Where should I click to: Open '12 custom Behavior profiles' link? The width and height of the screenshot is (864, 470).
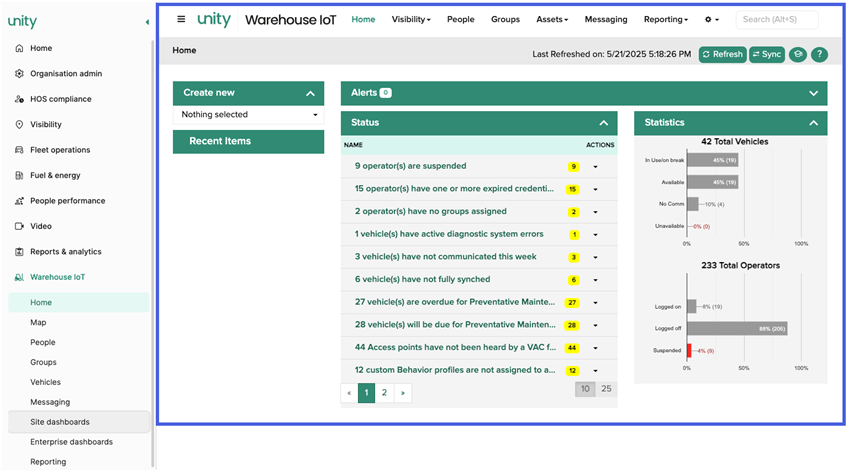click(x=455, y=370)
